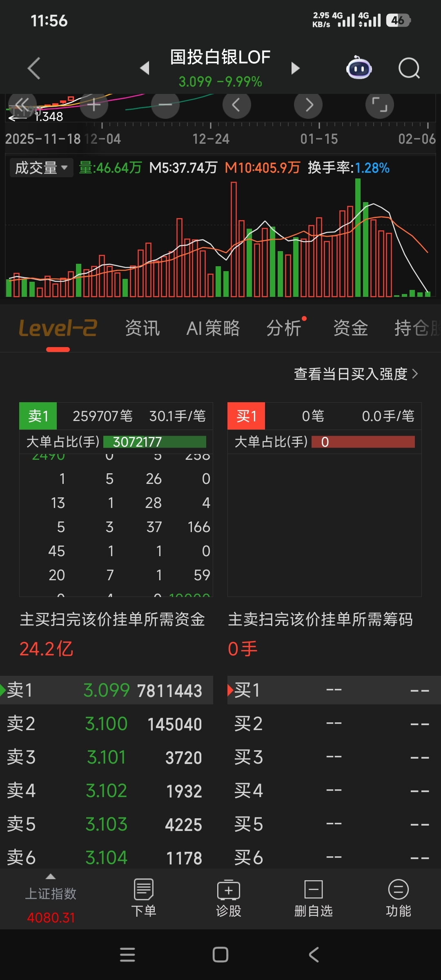Open the AI策略 tab
The width and height of the screenshot is (441, 980).
(213, 328)
